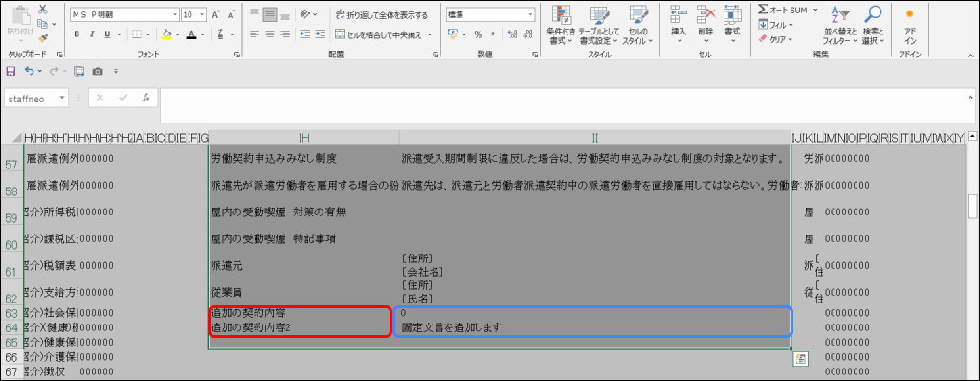Decrease font size with the small A
Image resolution: width=980 pixels, height=381 pixels.
point(231,13)
